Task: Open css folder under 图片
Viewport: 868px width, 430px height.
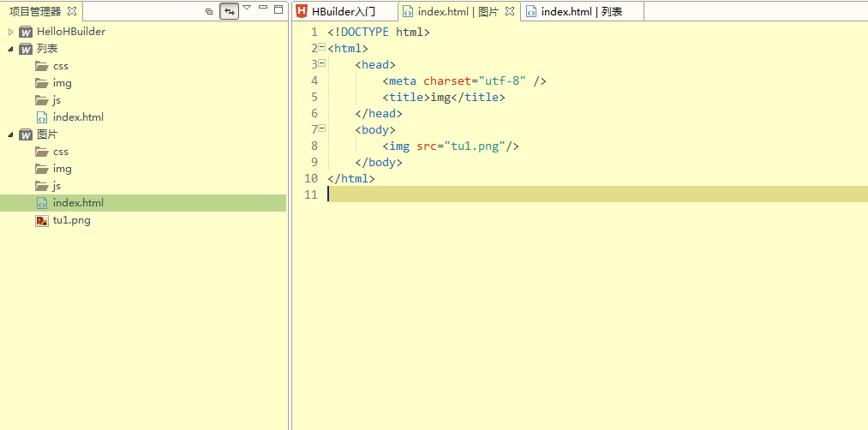Action: coord(60,152)
